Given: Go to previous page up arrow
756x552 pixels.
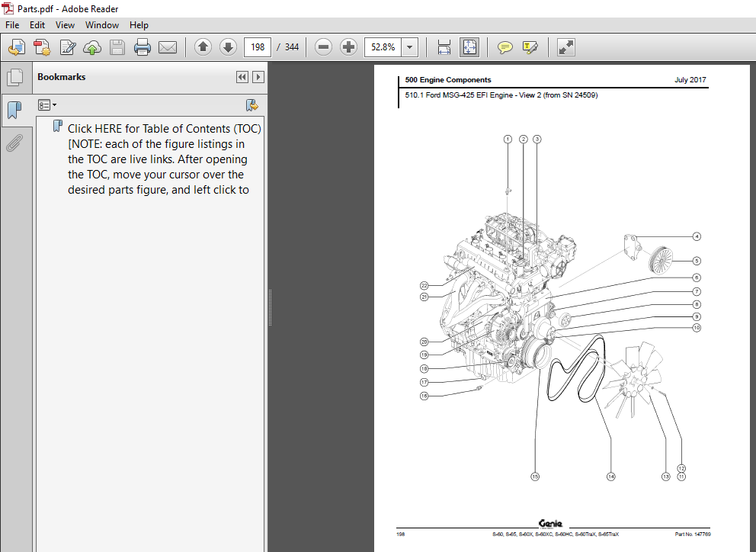Looking at the screenshot, I should click(x=203, y=47).
